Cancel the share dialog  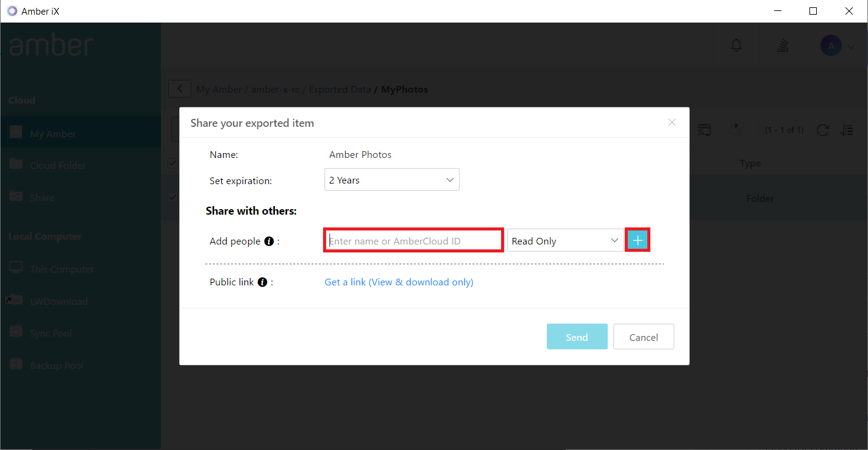[x=644, y=337]
